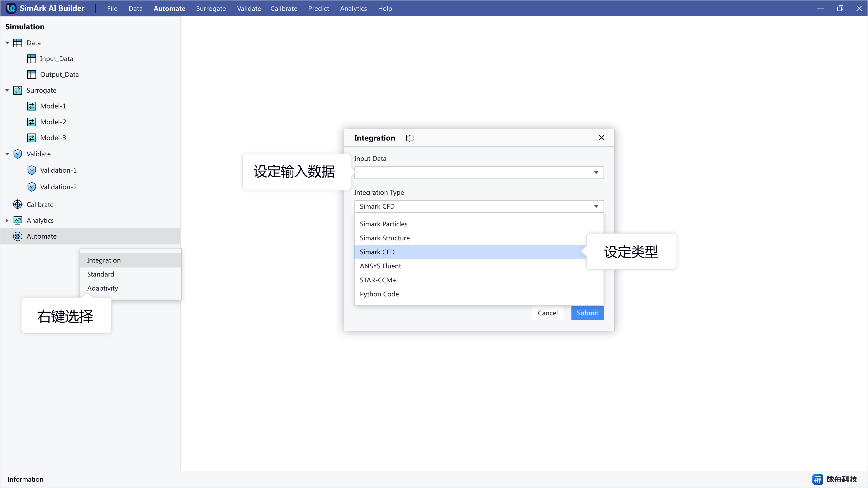The height and width of the screenshot is (488, 868).
Task: Open the Help menu
Action: (385, 8)
